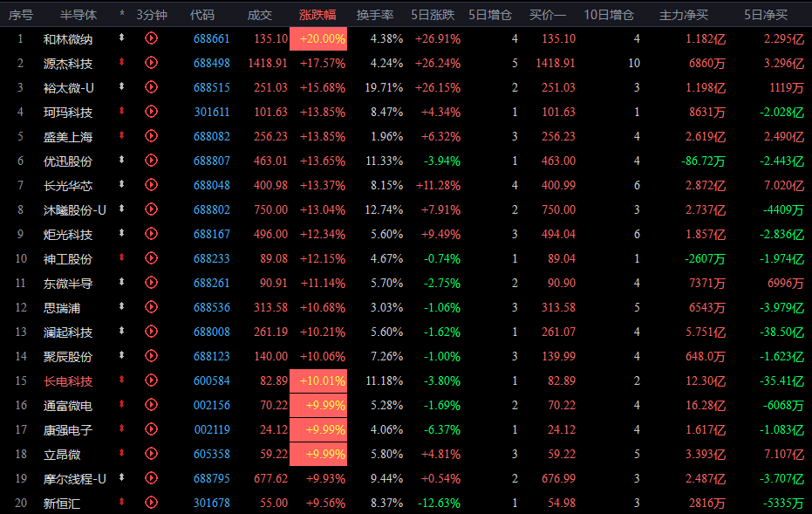Click the 10日增仓 column header

point(609,15)
